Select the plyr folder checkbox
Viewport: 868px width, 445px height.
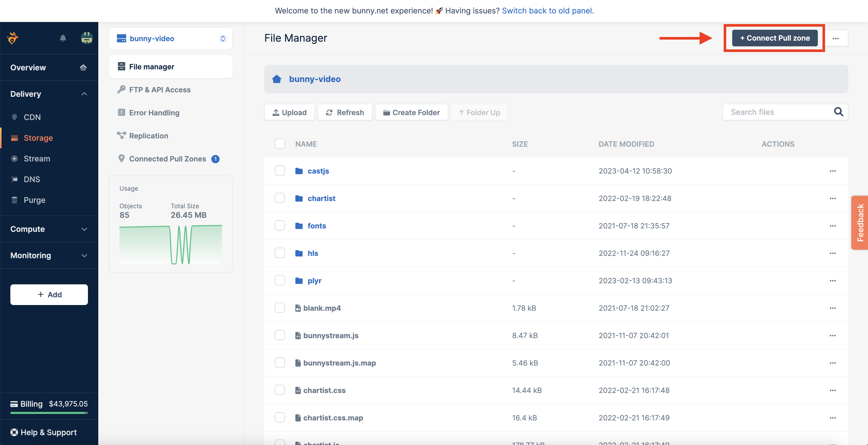click(280, 280)
